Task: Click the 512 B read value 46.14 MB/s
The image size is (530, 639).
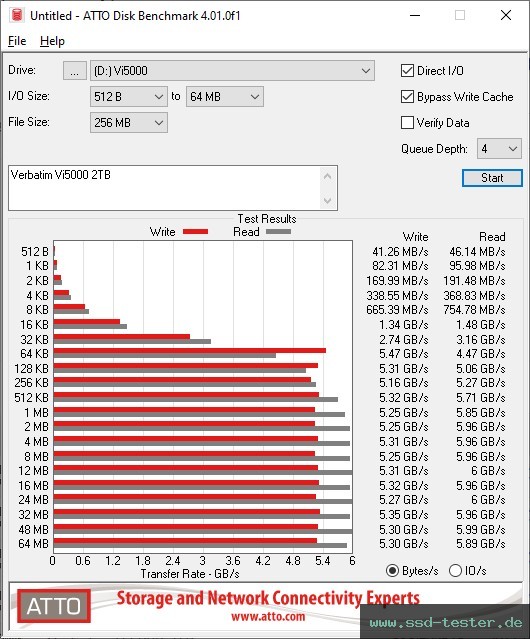Action: [x=477, y=252]
